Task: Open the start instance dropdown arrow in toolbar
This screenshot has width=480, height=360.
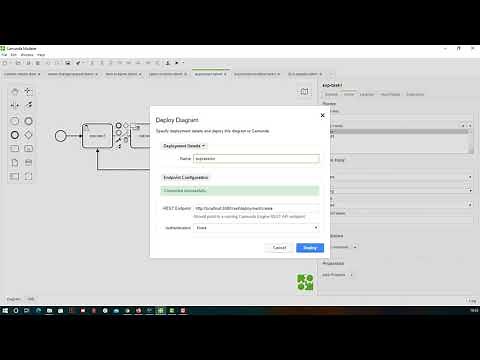Action: point(183,63)
